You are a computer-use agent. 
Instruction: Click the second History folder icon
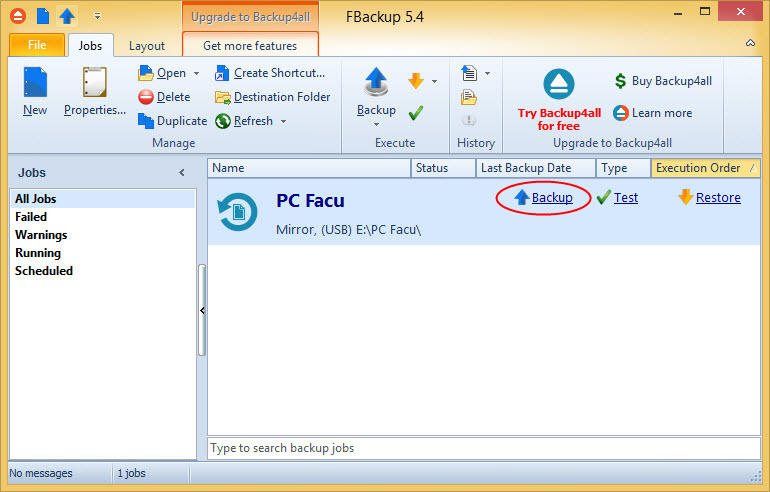(x=469, y=97)
